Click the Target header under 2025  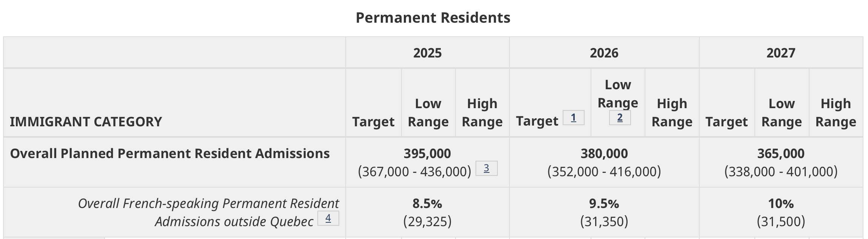click(x=373, y=122)
